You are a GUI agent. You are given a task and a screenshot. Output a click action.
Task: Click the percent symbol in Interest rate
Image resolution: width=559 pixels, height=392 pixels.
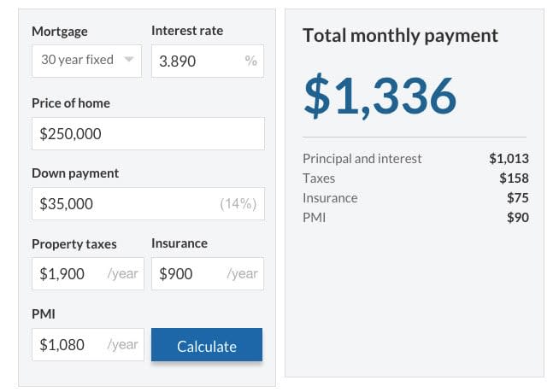tap(250, 61)
